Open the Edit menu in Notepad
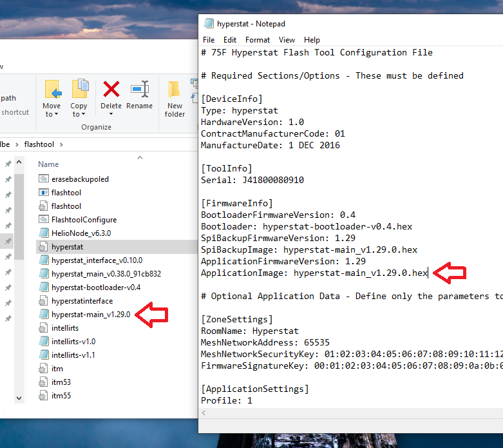The width and height of the screenshot is (503, 448). (x=230, y=40)
